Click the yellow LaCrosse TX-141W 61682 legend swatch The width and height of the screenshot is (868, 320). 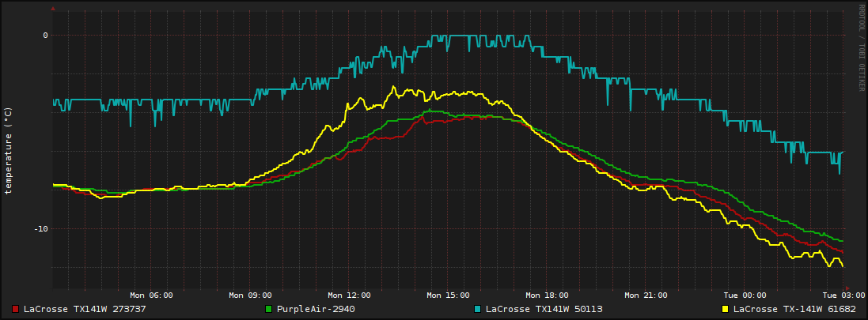725,309
